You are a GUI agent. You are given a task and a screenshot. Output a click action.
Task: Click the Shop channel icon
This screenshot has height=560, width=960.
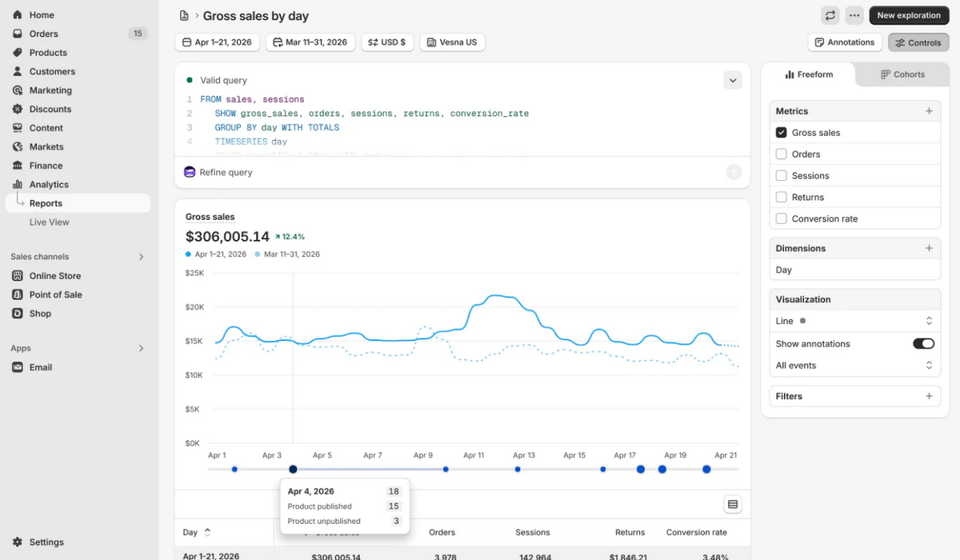[18, 314]
